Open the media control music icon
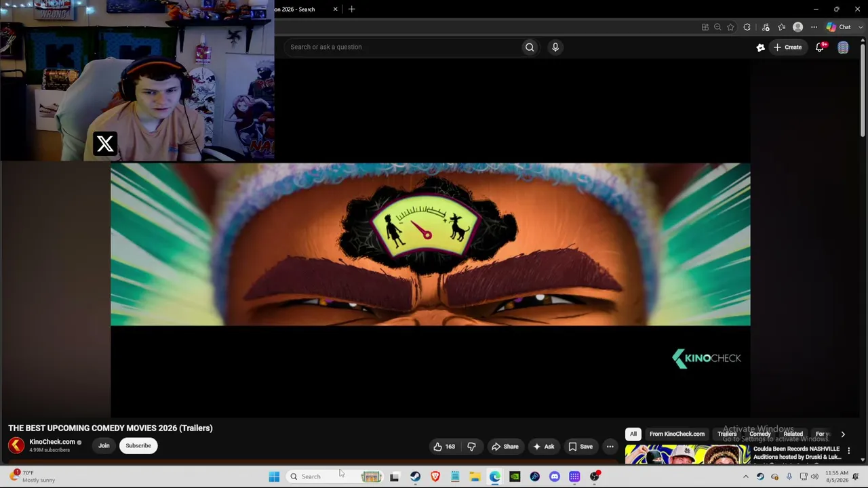The width and height of the screenshot is (868, 488). (x=766, y=27)
